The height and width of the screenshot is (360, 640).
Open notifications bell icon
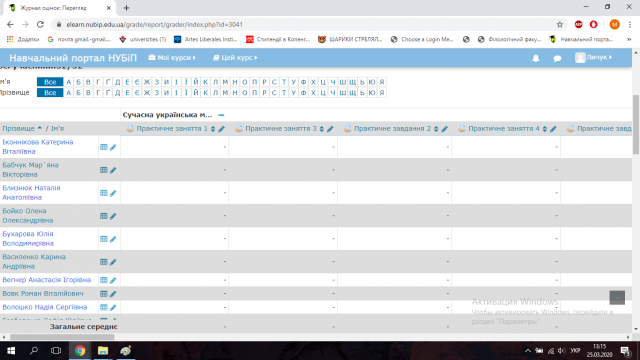[536, 58]
